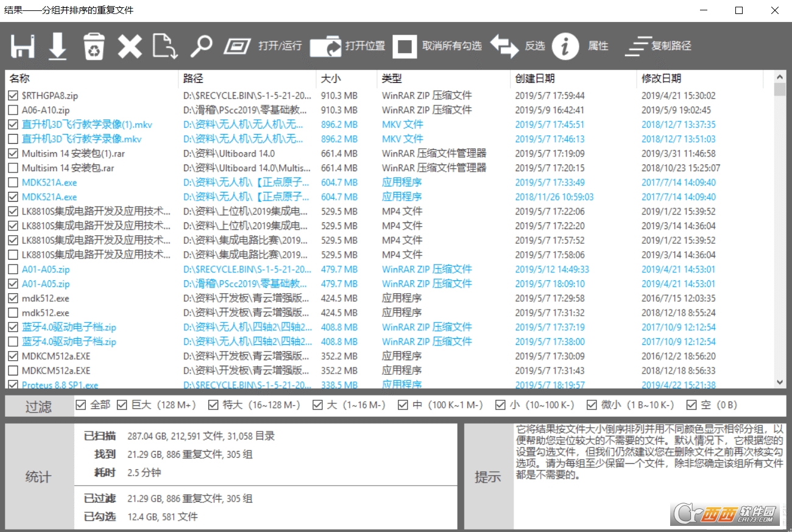Click the 过滤 filter label
The width and height of the screenshot is (792, 532).
click(38, 406)
